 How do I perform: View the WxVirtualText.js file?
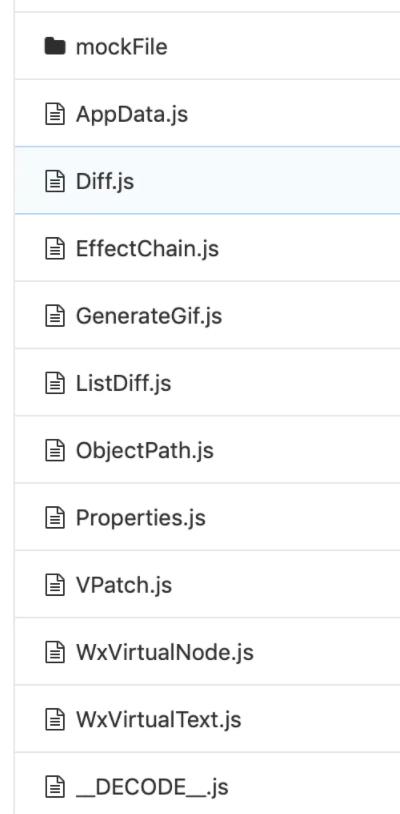(159, 720)
